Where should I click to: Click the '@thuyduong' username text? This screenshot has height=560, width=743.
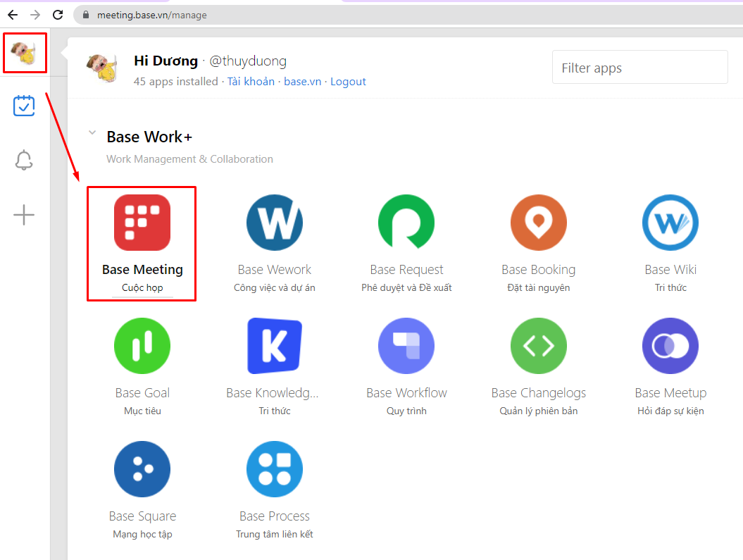[x=248, y=61]
